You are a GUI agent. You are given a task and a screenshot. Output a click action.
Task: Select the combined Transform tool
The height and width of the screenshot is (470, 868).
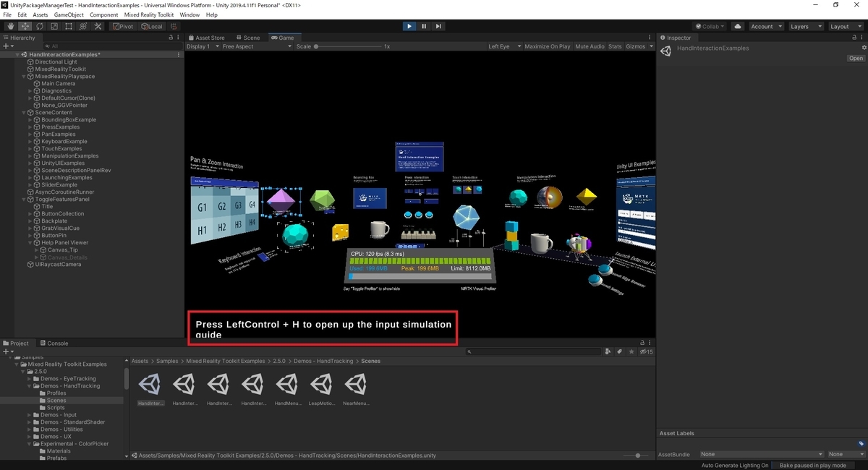point(83,26)
